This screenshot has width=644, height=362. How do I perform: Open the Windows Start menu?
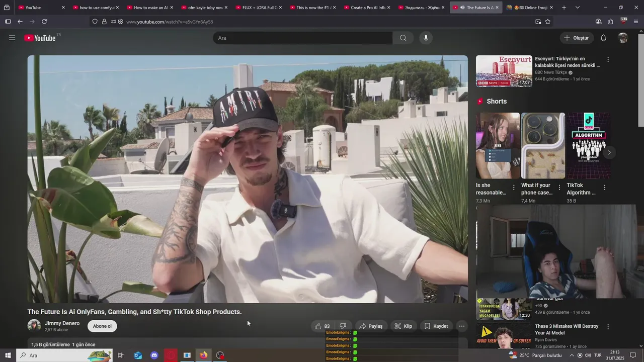8,355
